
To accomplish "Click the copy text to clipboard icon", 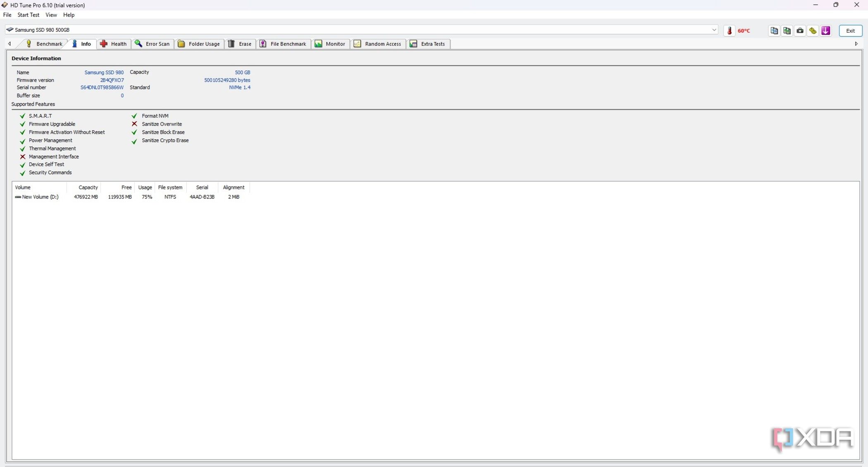I will tap(774, 31).
